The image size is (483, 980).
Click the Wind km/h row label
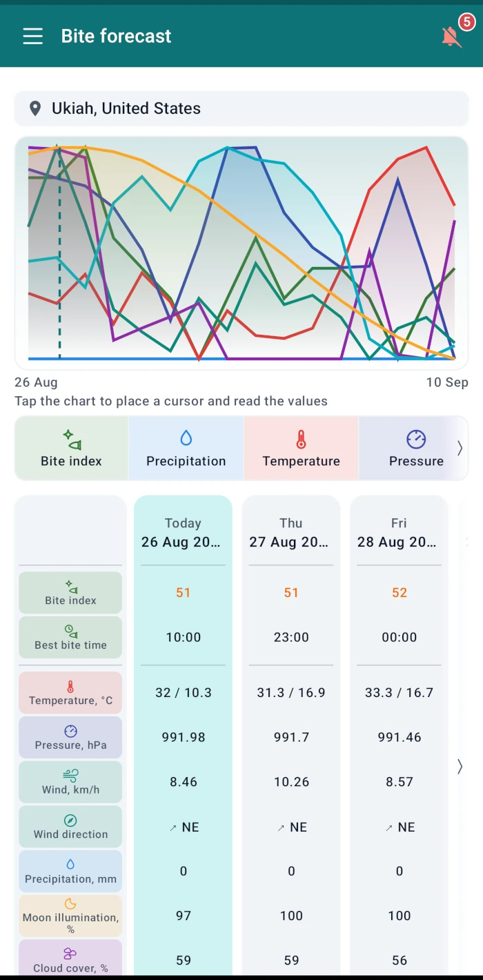pyautogui.click(x=70, y=782)
